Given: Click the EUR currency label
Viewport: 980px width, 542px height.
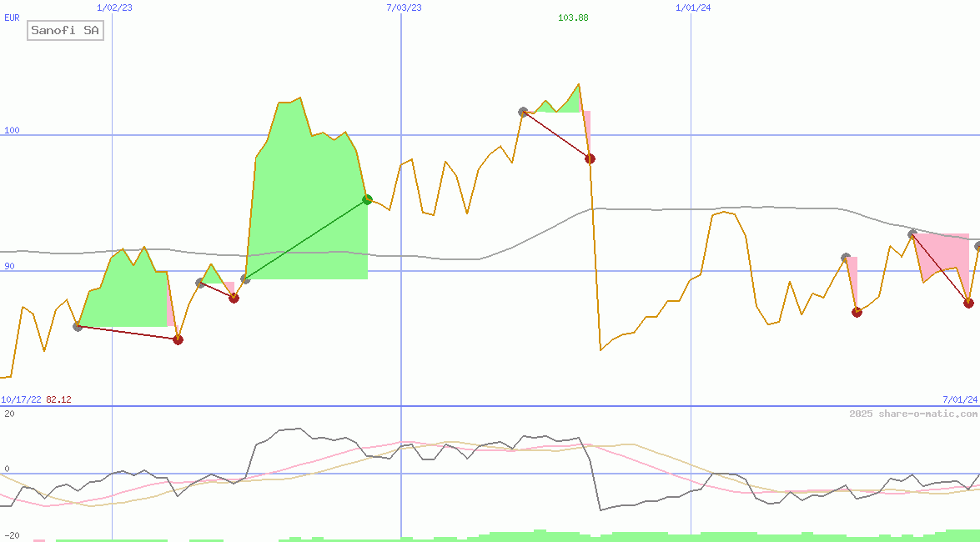Looking at the screenshot, I should (x=12, y=18).
